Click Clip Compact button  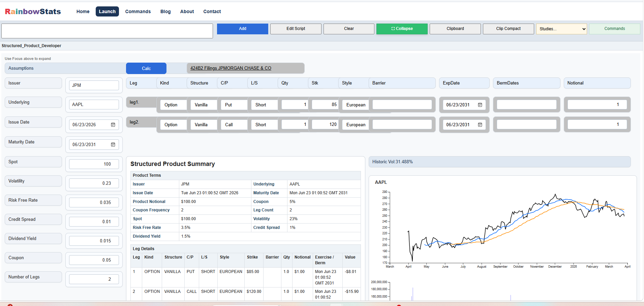(508, 29)
